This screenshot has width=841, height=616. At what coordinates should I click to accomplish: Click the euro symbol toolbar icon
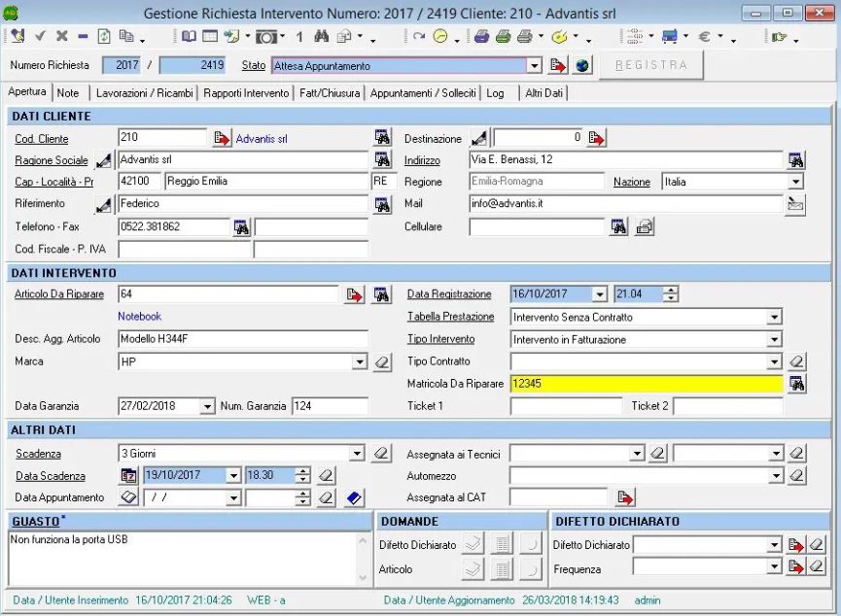(x=705, y=37)
